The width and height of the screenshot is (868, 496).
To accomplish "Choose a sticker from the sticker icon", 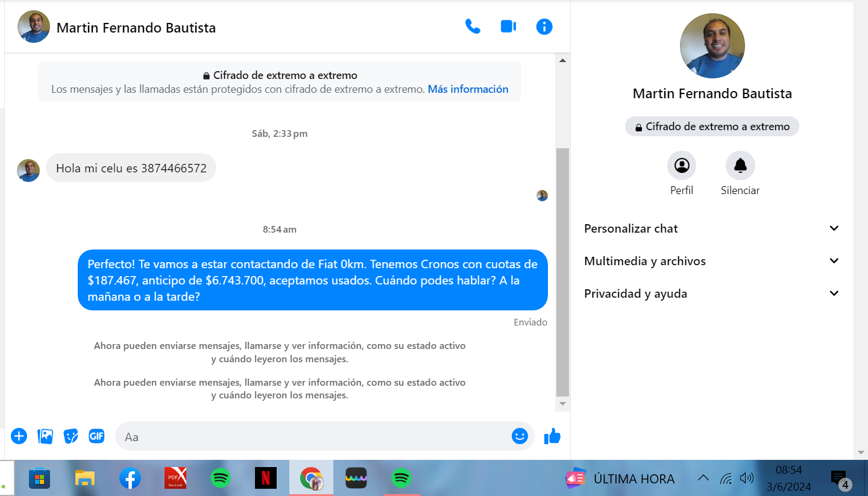I will click(x=71, y=436).
